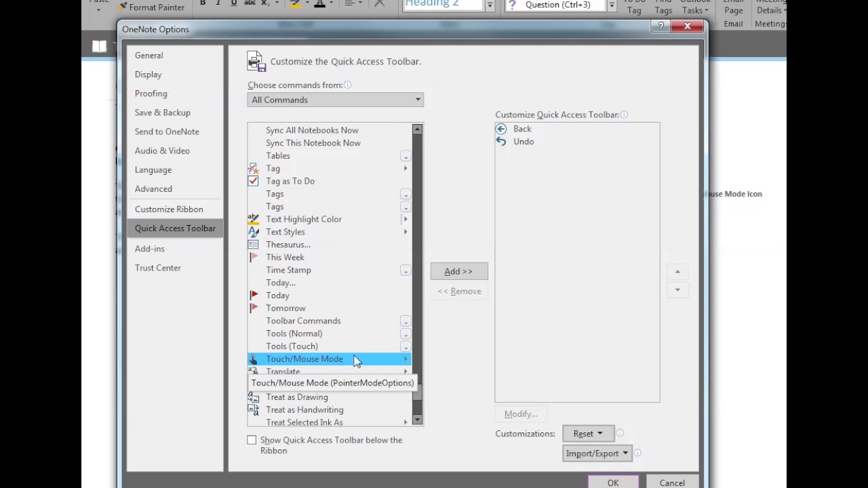This screenshot has height=488, width=868.
Task: Expand the Tables command dropdown indicator
Action: 406,156
